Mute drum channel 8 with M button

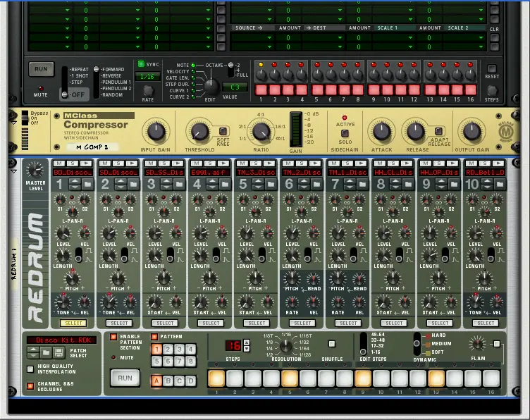pos(381,163)
